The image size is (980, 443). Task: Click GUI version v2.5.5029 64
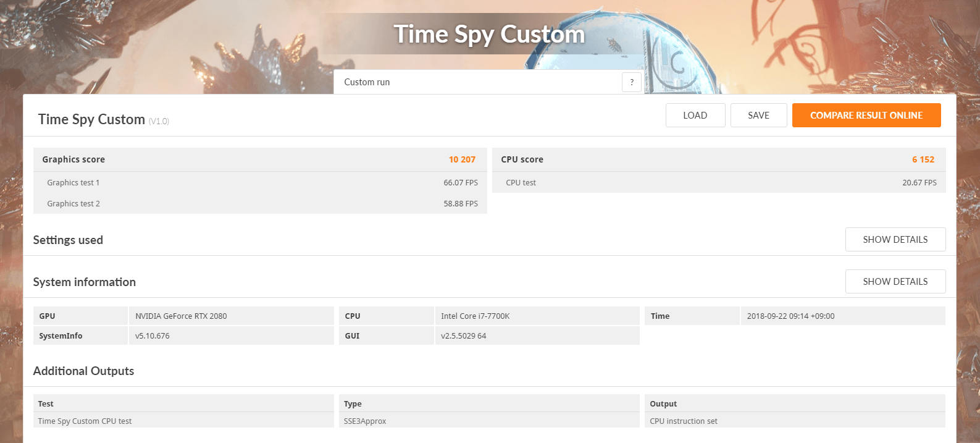click(537, 335)
